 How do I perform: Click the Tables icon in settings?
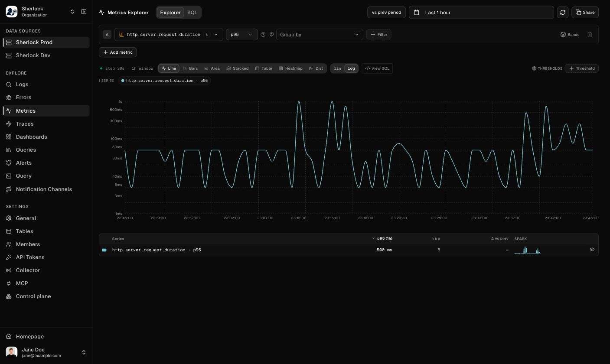click(x=9, y=231)
